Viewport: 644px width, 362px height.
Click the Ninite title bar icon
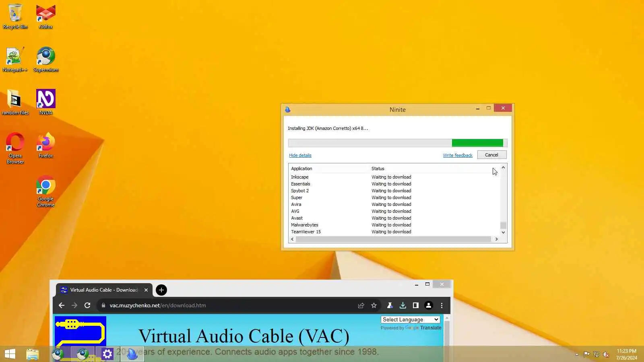coord(288,109)
